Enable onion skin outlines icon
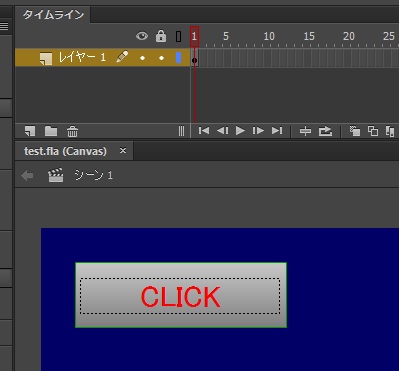The image size is (399, 371). [x=373, y=131]
